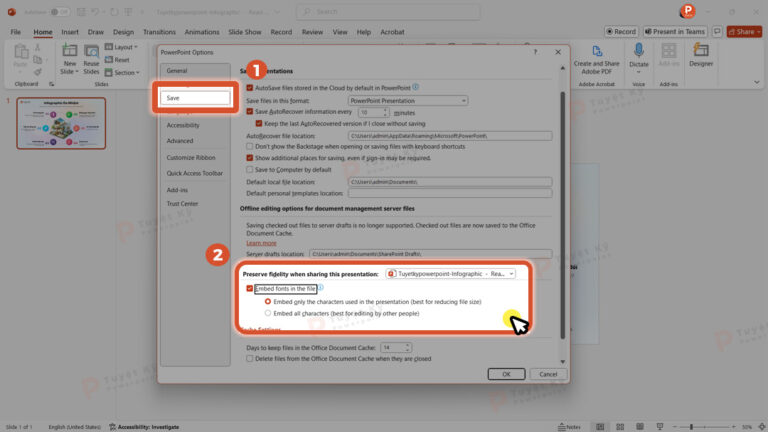The height and width of the screenshot is (432, 768).
Task: Open the Designer icon
Action: click(701, 50)
